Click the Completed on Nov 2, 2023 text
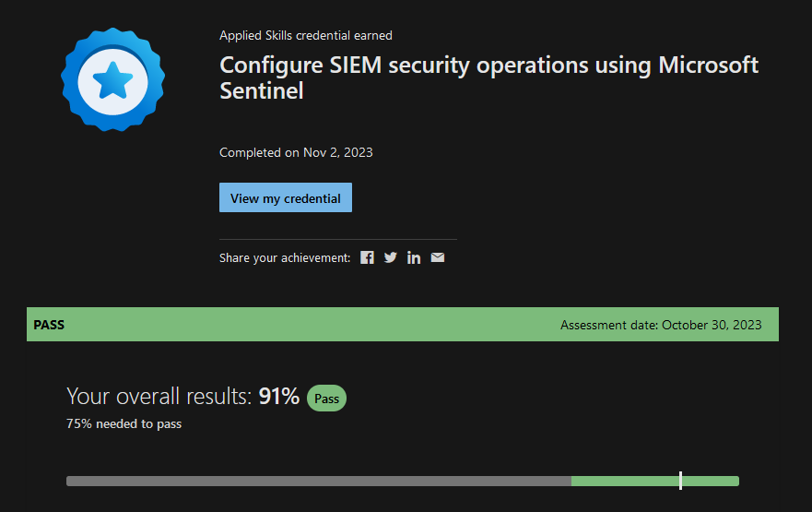This screenshot has height=512, width=812. click(x=296, y=152)
